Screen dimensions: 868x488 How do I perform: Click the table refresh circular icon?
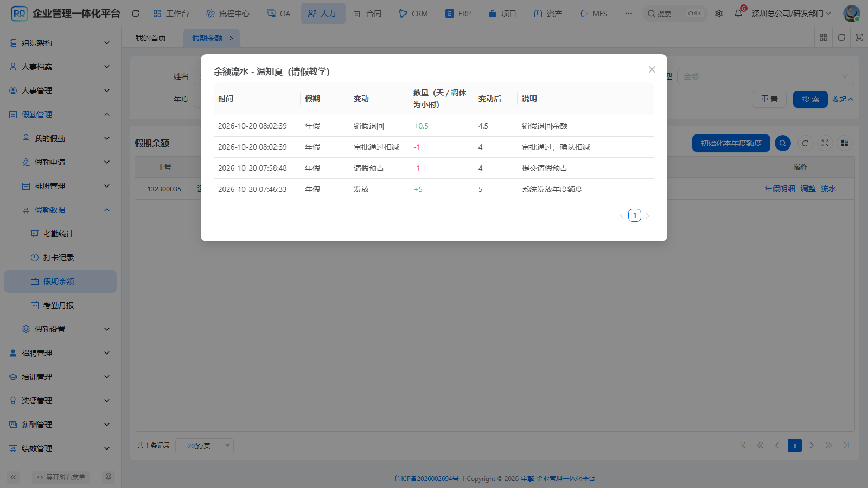(805, 143)
